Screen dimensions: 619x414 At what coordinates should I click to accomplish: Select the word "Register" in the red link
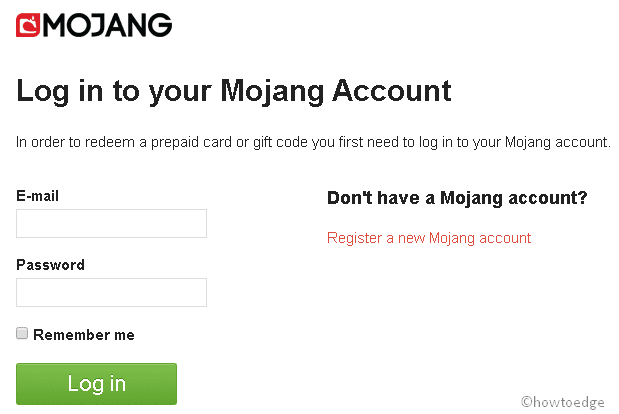point(355,238)
